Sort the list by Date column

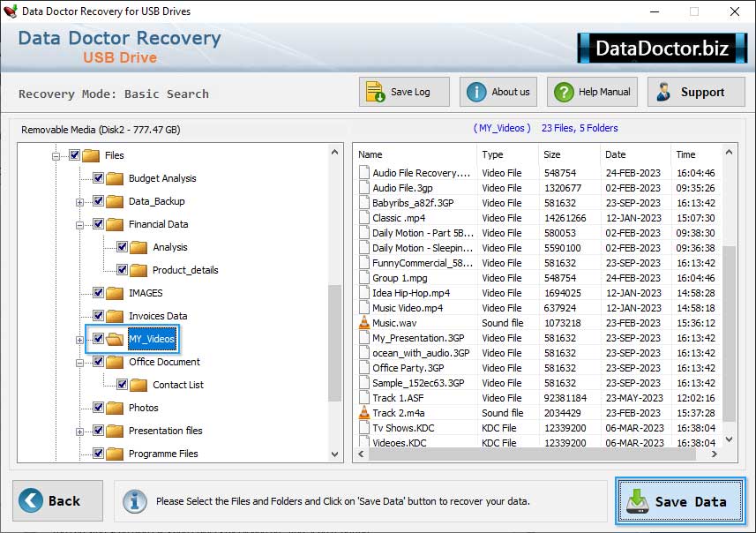635,154
